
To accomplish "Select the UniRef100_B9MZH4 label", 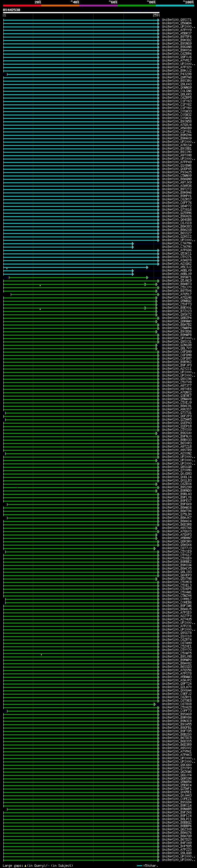I will [x=177, y=135].
